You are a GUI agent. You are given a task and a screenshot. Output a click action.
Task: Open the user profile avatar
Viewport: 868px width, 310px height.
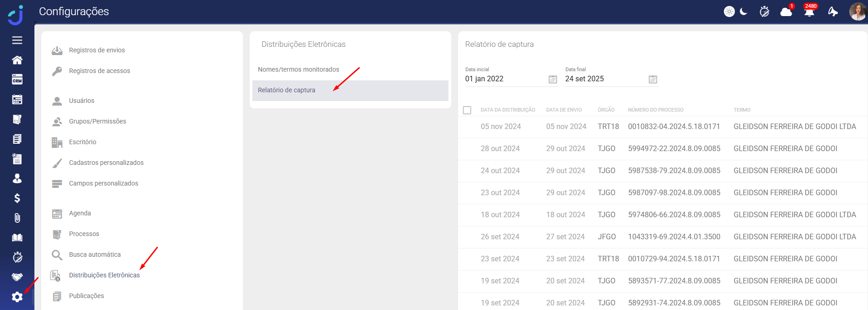(857, 11)
